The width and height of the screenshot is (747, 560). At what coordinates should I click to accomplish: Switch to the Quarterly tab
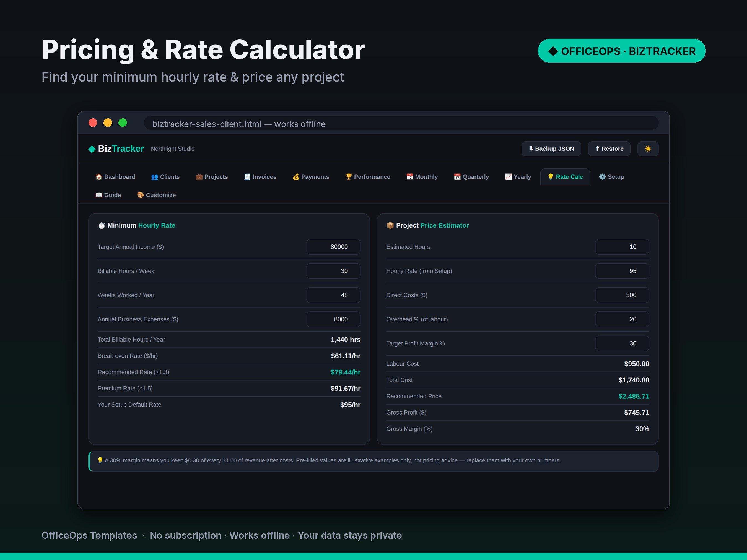coord(471,177)
